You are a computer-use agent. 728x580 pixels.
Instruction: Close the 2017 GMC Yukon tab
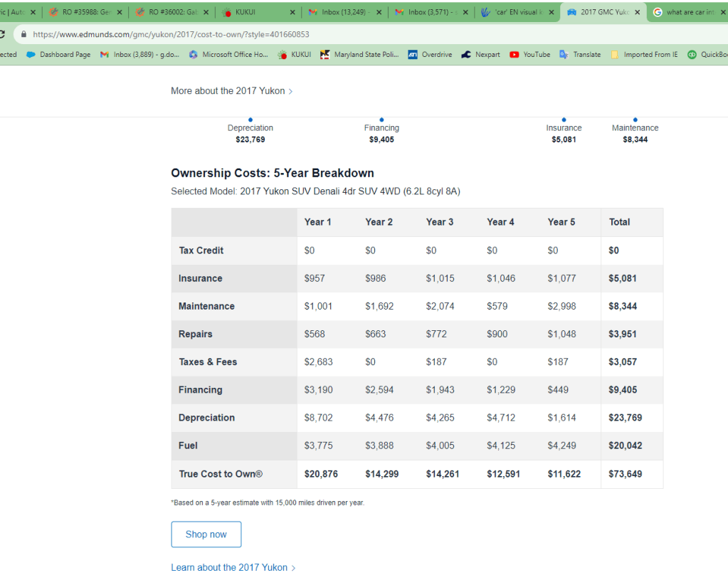click(637, 12)
